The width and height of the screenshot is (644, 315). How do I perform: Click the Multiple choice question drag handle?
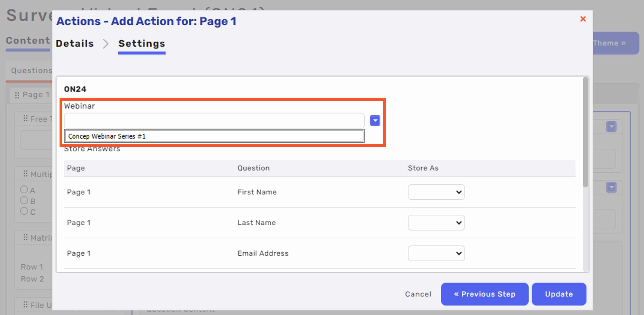[x=25, y=173]
